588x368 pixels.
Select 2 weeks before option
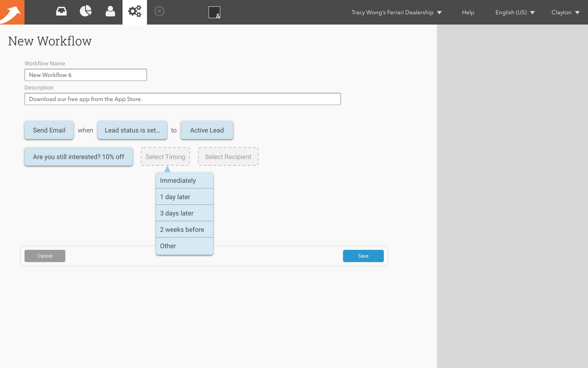pos(184,229)
